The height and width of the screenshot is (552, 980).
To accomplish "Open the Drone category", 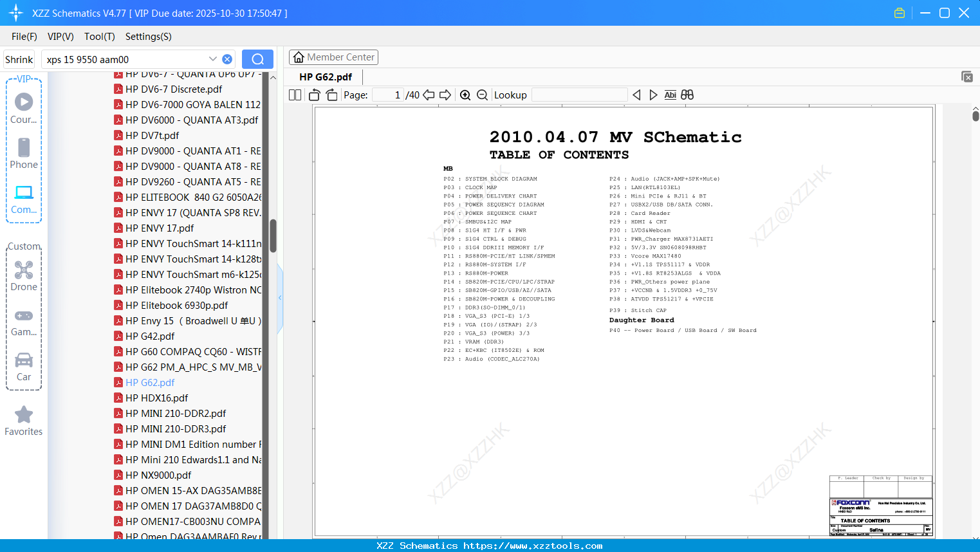I will 24,276.
